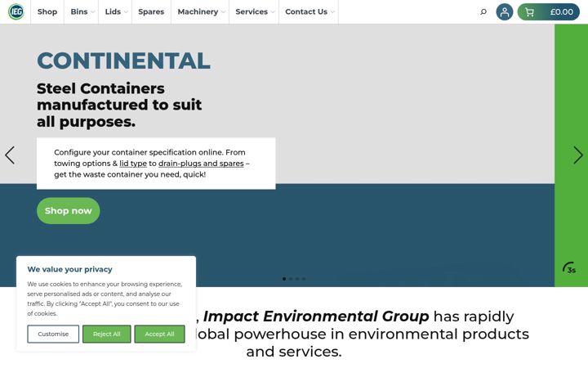The height and width of the screenshot is (368, 588).
Task: Open the Spares menu item
Action: [x=151, y=12]
